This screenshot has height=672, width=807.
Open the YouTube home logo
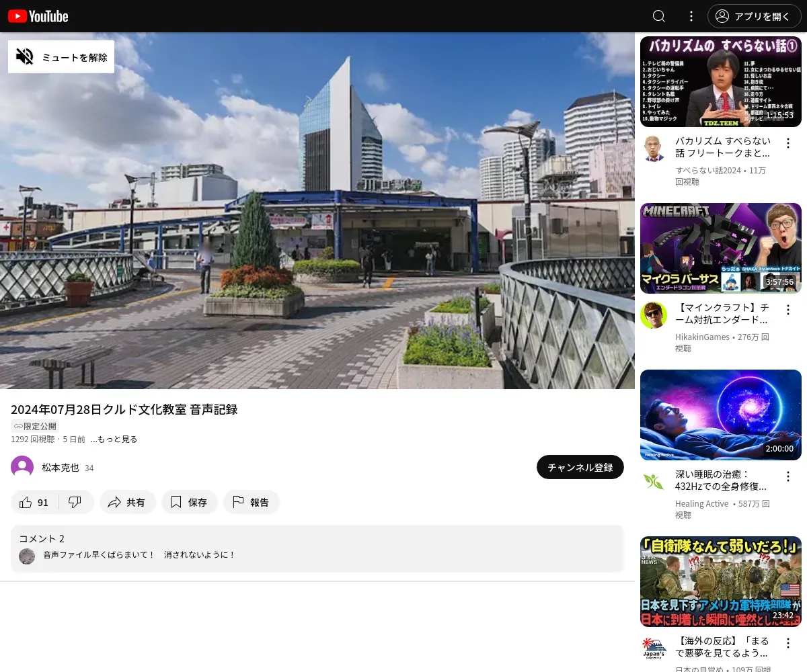(38, 16)
